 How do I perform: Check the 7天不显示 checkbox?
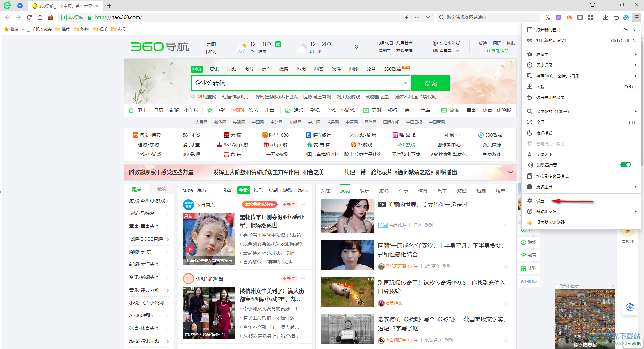pos(557,286)
